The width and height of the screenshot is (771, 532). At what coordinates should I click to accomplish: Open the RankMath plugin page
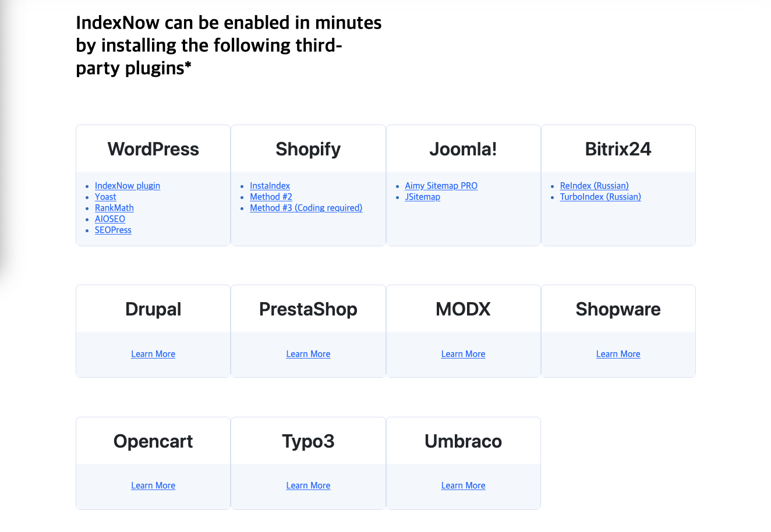114,208
